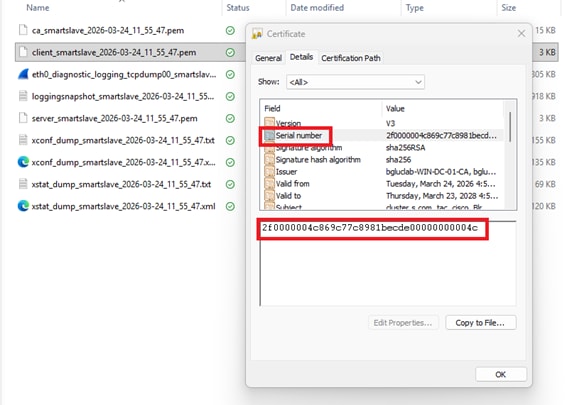567x405 pixels.
Task: Click the ca_smartslave pem file icon
Action: tap(23, 30)
